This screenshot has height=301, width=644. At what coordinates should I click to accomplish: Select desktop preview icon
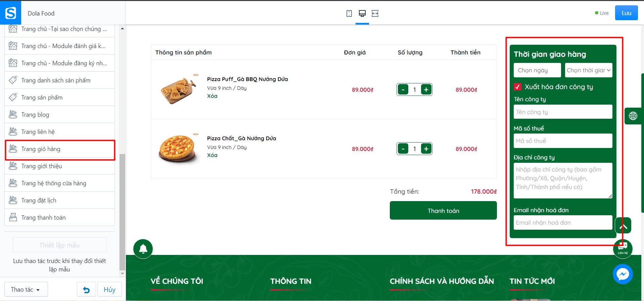coord(362,13)
